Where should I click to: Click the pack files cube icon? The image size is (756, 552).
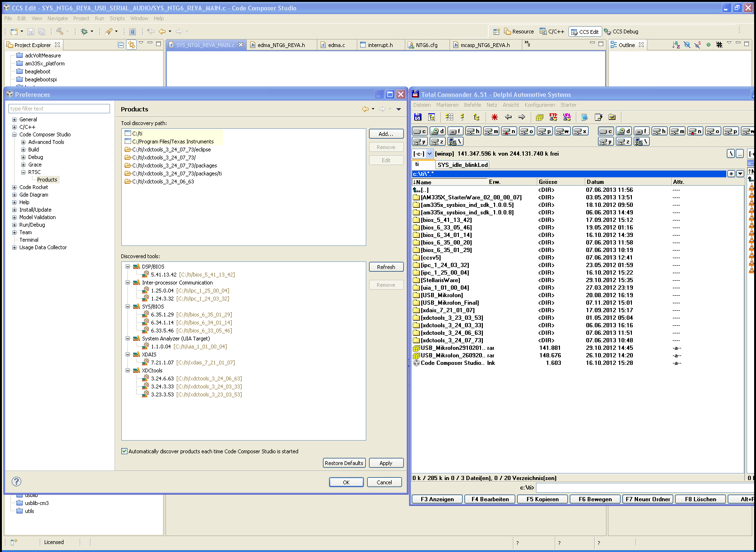(539, 117)
